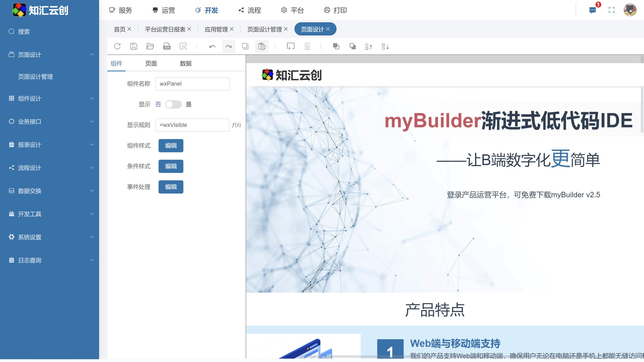Open the 流程 top menu
This screenshot has width=644, height=362.
coord(250,10)
